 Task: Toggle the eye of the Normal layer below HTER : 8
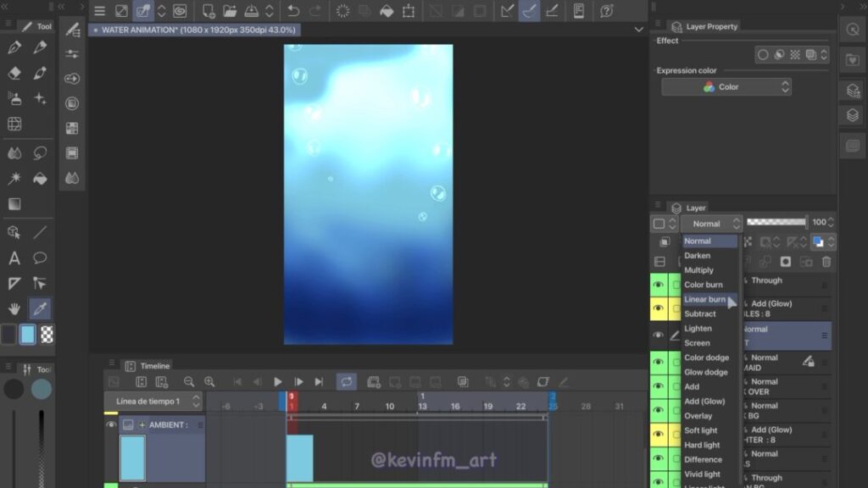pyautogui.click(x=658, y=458)
